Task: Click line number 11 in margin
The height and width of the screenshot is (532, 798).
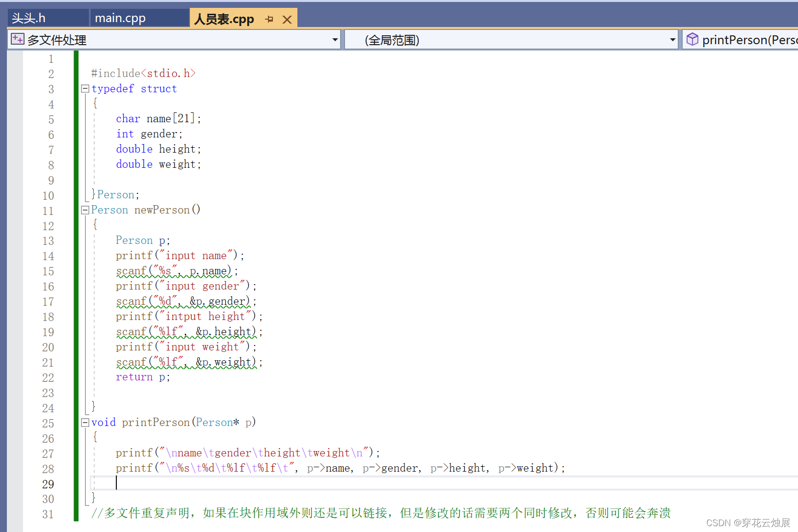Action: click(x=48, y=211)
